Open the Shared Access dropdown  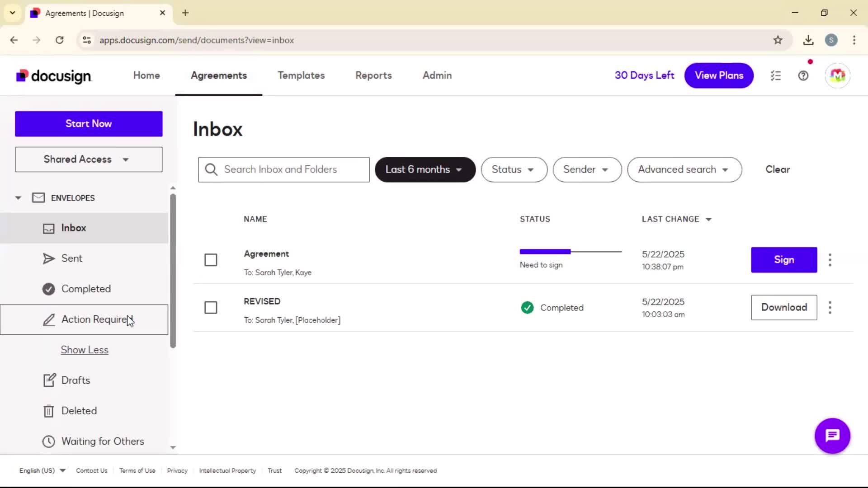coord(89,160)
